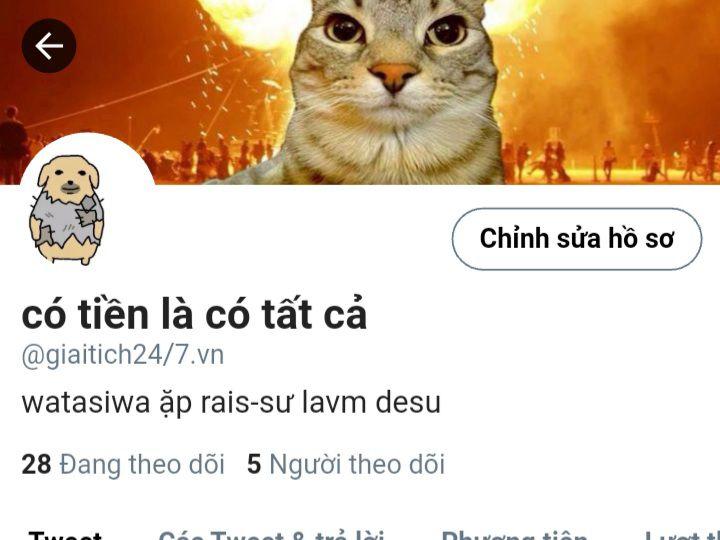The height and width of the screenshot is (540, 720).
Task: Open the 5 Người theo dõi list
Action: [x=346, y=464]
